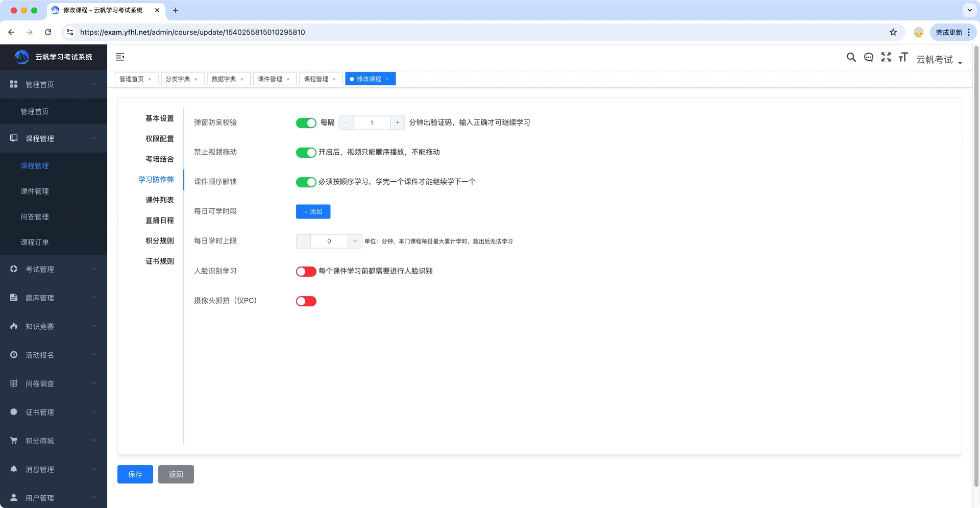Increase the 每日学时上限 value with plus

(x=355, y=241)
